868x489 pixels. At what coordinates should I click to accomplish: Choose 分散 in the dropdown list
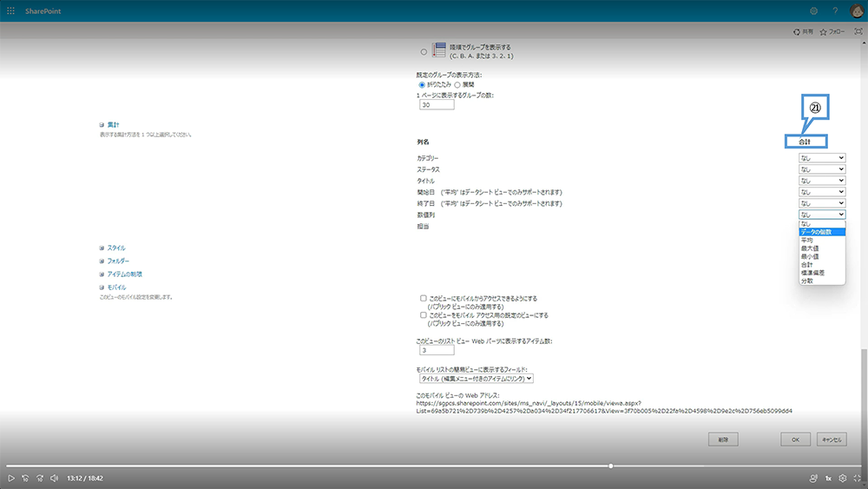[822, 281]
